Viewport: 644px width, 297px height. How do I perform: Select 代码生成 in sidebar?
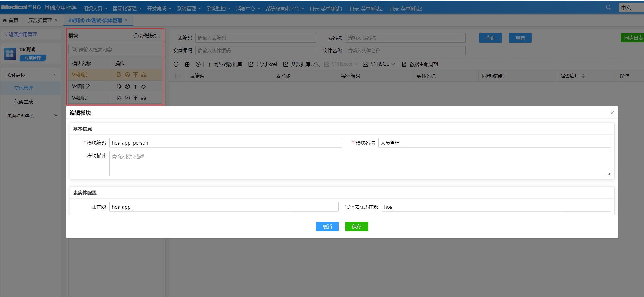click(24, 102)
